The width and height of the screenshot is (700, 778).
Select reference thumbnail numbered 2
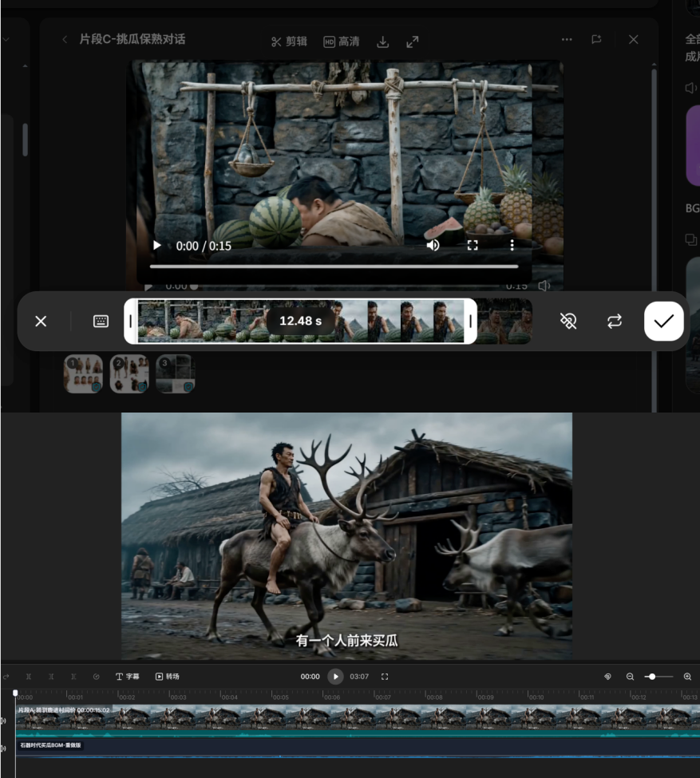coord(129,373)
